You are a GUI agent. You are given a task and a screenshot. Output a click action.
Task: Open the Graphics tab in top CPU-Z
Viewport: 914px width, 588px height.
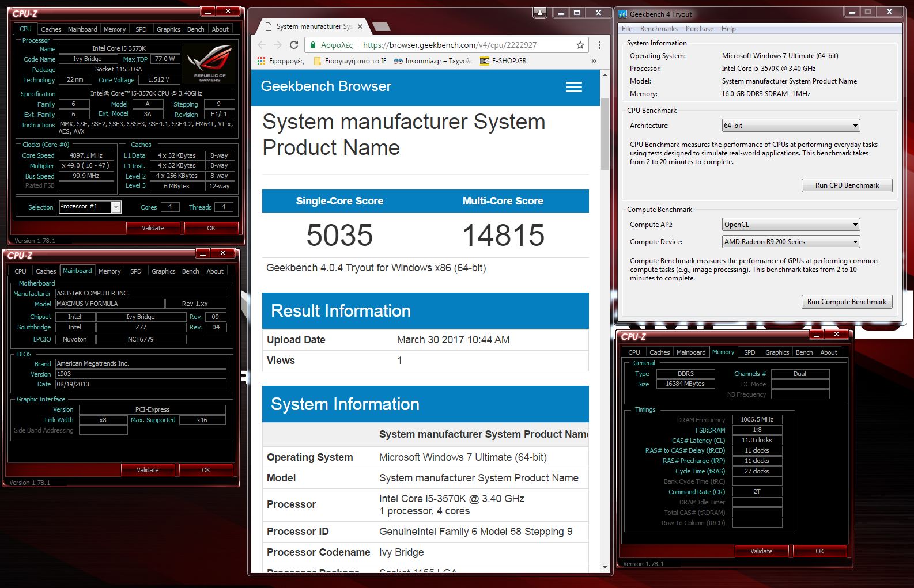[x=169, y=29]
